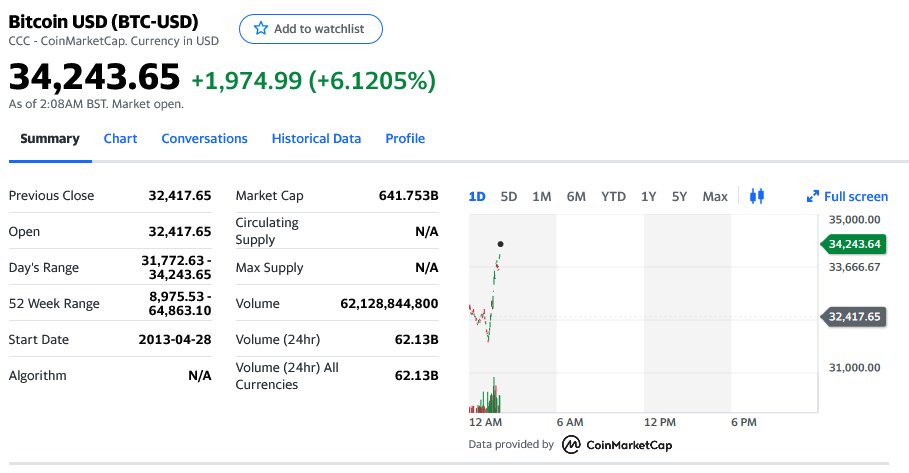909x473 pixels.
Task: Click the Volume (24hr) All Currencies label
Action: 287,376
